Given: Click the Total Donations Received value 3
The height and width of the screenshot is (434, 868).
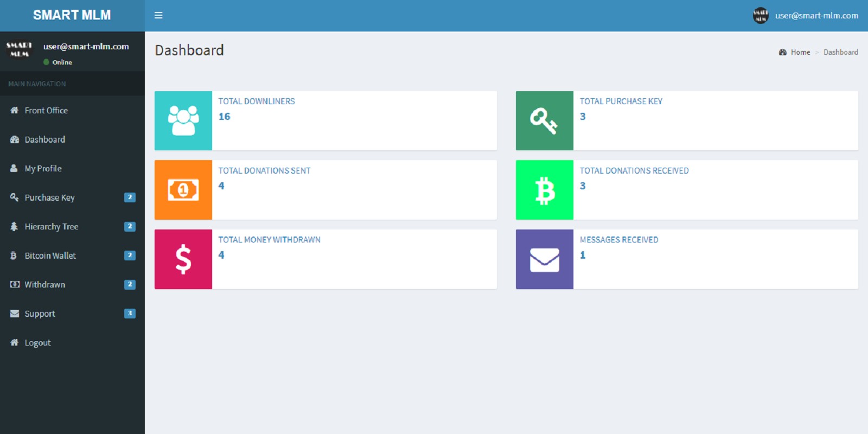Looking at the screenshot, I should point(583,186).
